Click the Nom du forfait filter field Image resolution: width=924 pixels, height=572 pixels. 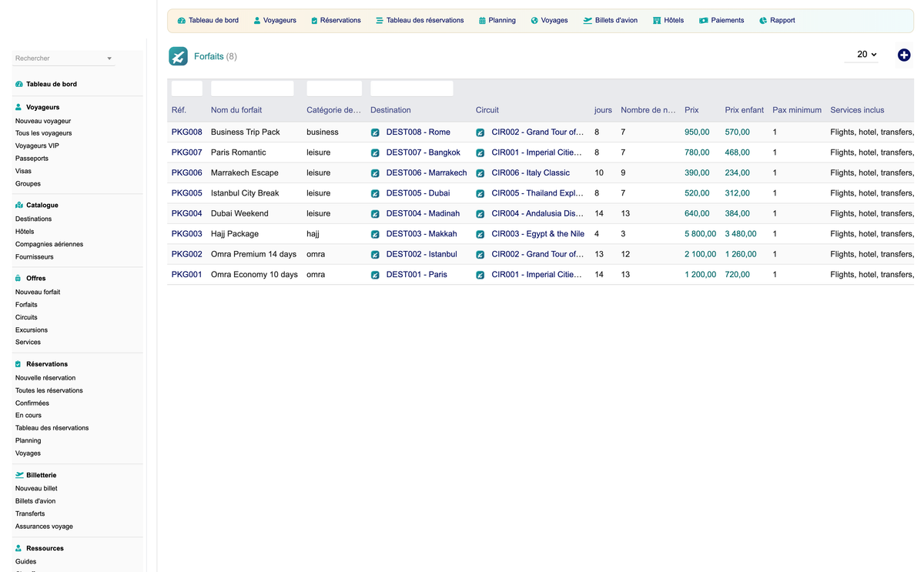253,89
